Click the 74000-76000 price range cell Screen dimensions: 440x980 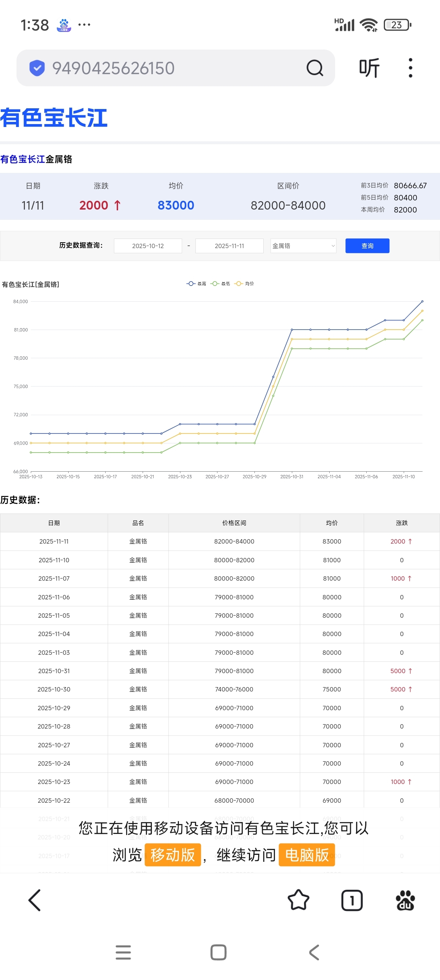(x=234, y=689)
